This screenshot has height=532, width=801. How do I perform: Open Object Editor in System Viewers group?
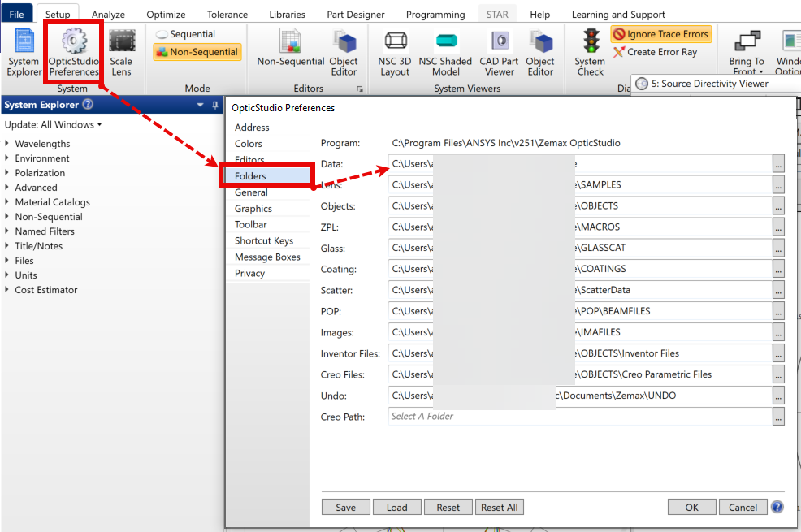(x=540, y=53)
